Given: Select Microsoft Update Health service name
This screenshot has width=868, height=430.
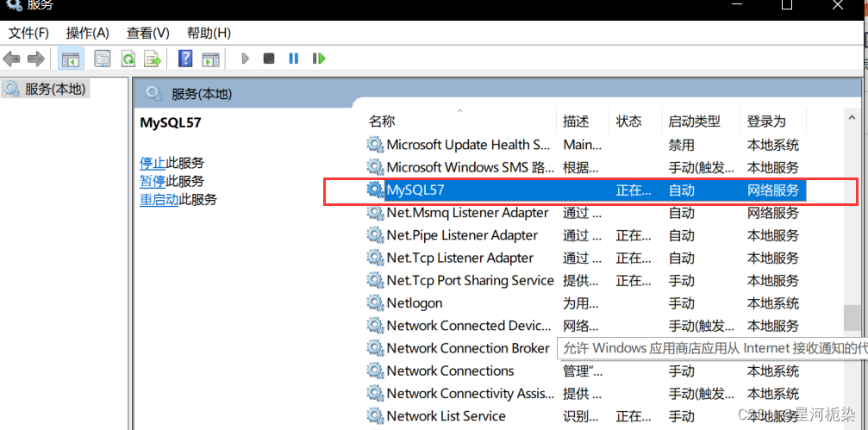Looking at the screenshot, I should [468, 145].
